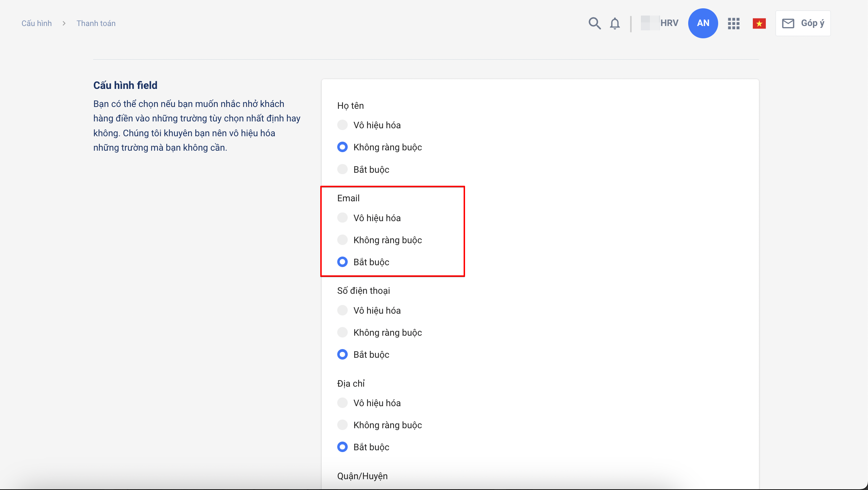Select Bắt buộc for Họ tên
The height and width of the screenshot is (490, 868).
342,169
